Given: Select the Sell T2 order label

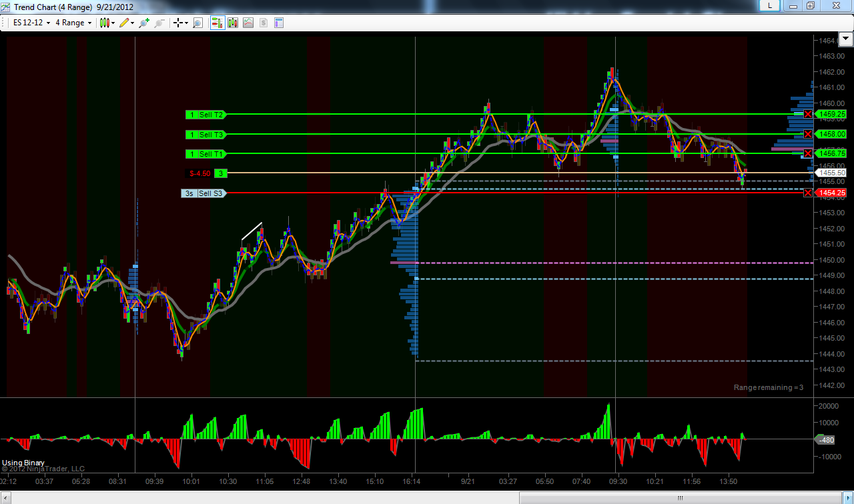Looking at the screenshot, I should 211,115.
